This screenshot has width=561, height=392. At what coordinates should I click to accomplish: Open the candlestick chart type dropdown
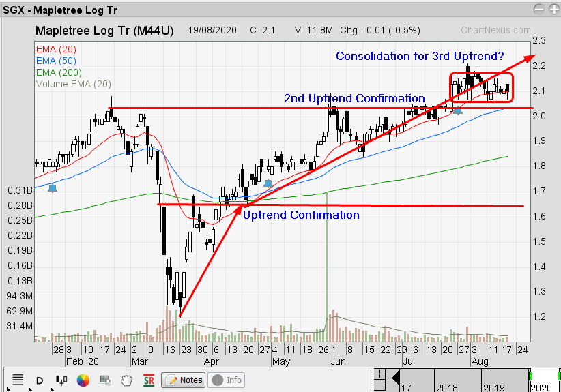point(61,380)
